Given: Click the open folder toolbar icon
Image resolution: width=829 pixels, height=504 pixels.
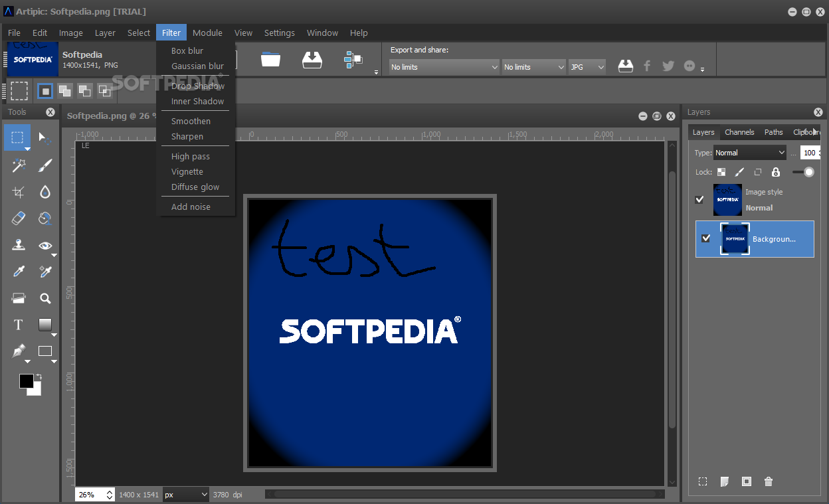Looking at the screenshot, I should 270,60.
